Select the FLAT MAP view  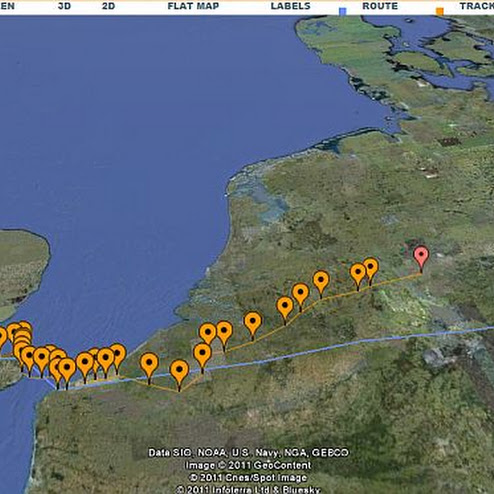[x=193, y=6]
